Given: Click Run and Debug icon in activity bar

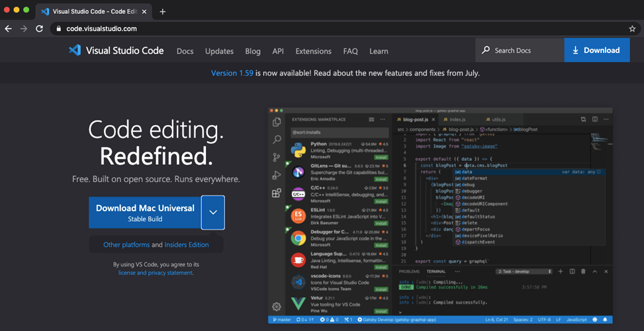Looking at the screenshot, I should tap(277, 175).
